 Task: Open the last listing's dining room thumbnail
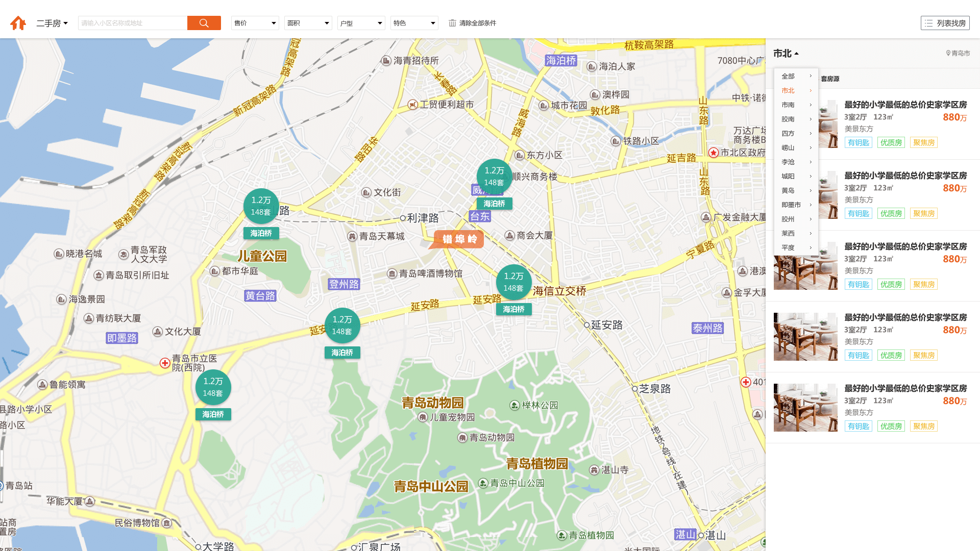click(x=805, y=408)
